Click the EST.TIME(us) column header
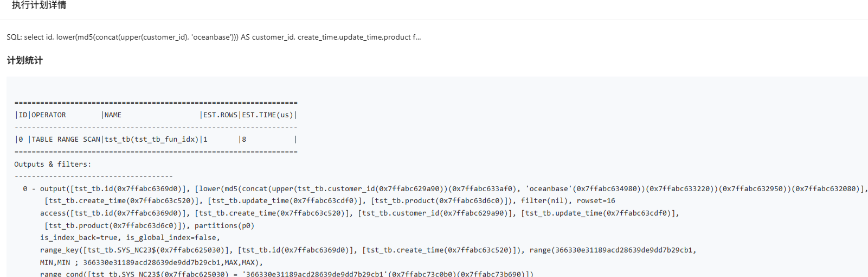This screenshot has width=868, height=277. pos(267,115)
